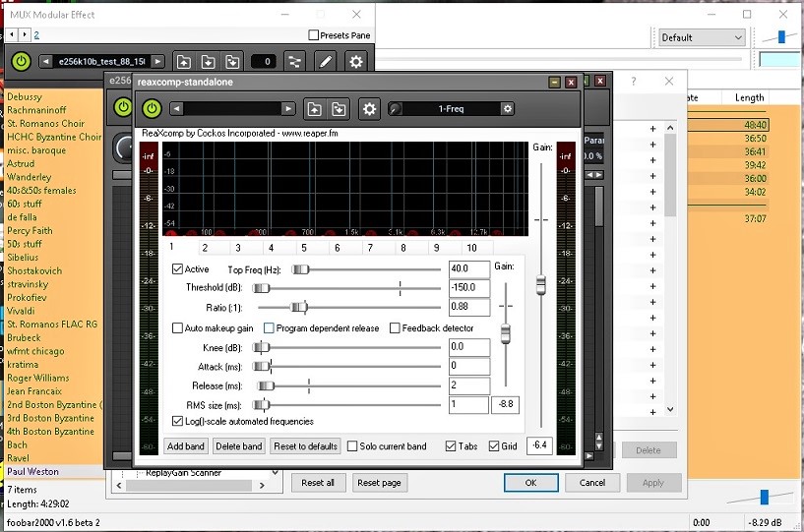The image size is (804, 532).
Task: Open the MUX settings gear icon
Action: (x=356, y=62)
